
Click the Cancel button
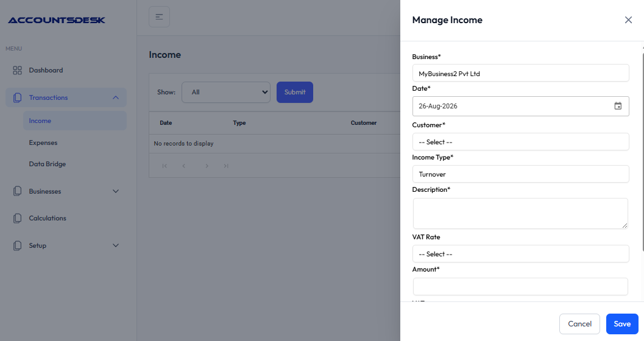579,324
